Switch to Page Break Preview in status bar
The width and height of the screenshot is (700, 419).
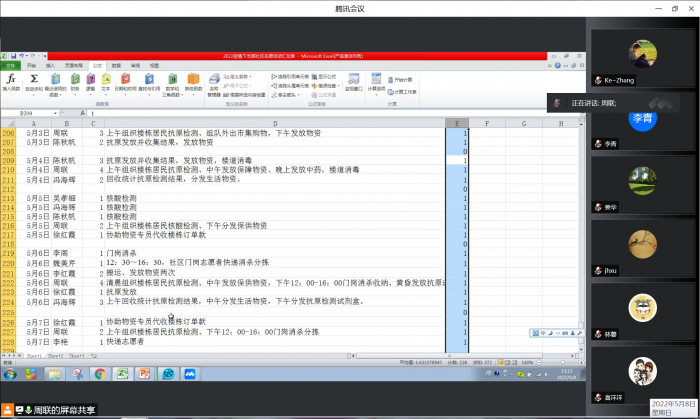click(x=514, y=362)
